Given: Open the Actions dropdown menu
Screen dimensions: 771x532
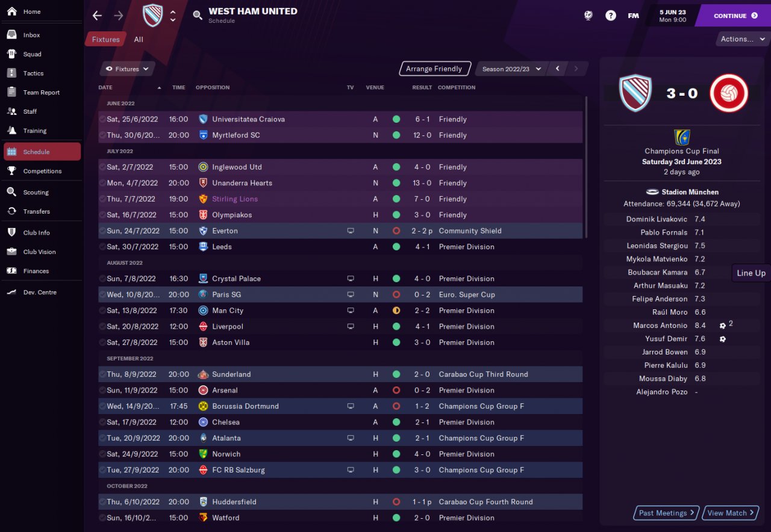Looking at the screenshot, I should pos(743,39).
